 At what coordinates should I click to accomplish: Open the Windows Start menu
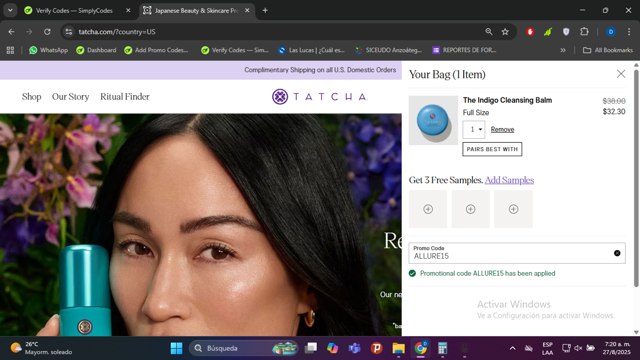click(x=176, y=348)
